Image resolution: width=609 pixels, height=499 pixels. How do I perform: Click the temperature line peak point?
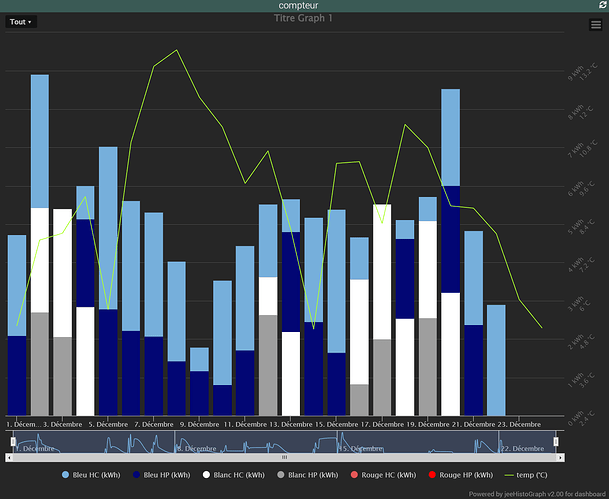177,50
